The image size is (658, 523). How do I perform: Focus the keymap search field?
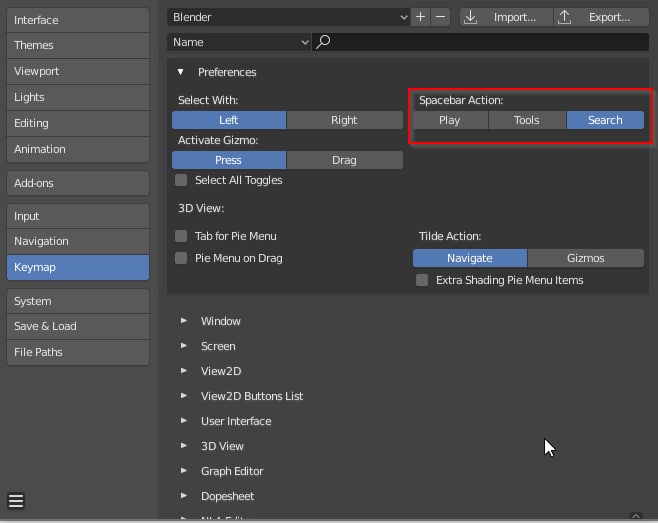pyautogui.click(x=481, y=42)
